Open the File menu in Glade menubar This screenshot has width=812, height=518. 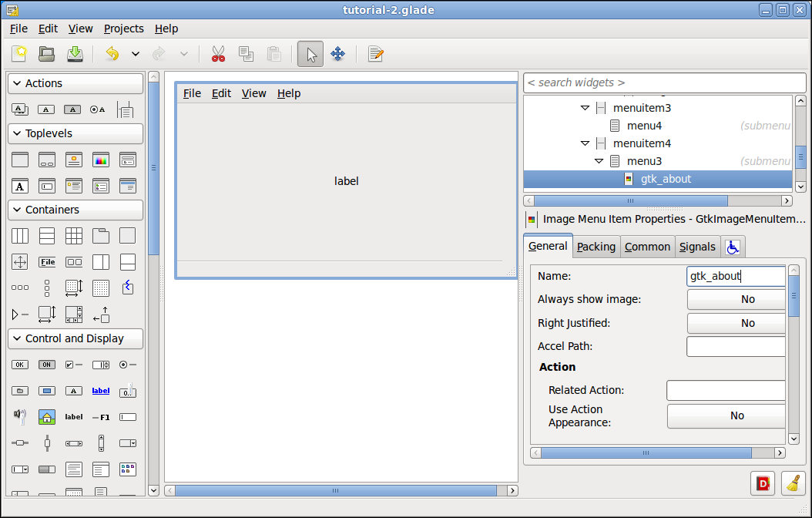(18, 29)
